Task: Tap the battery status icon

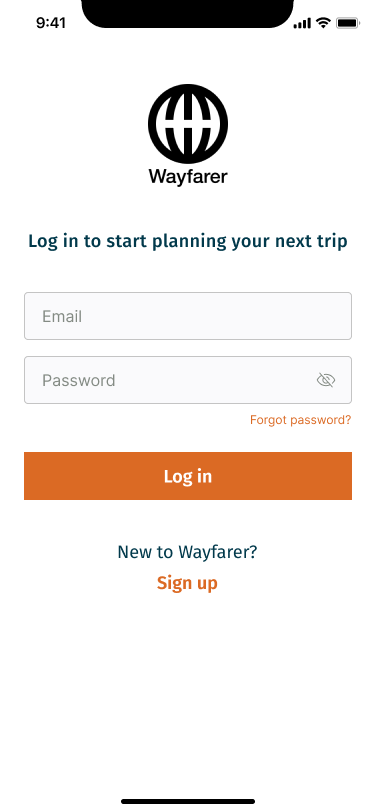Action: pyautogui.click(x=348, y=23)
